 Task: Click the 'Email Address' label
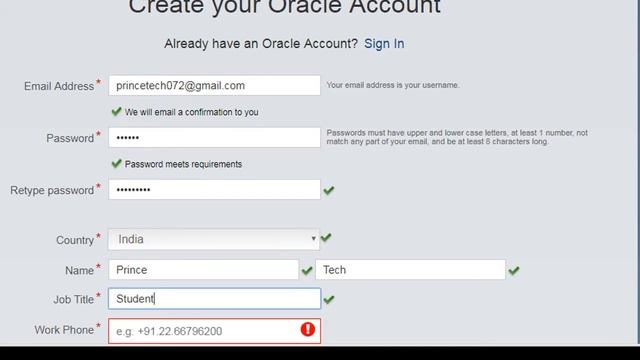[x=59, y=87]
